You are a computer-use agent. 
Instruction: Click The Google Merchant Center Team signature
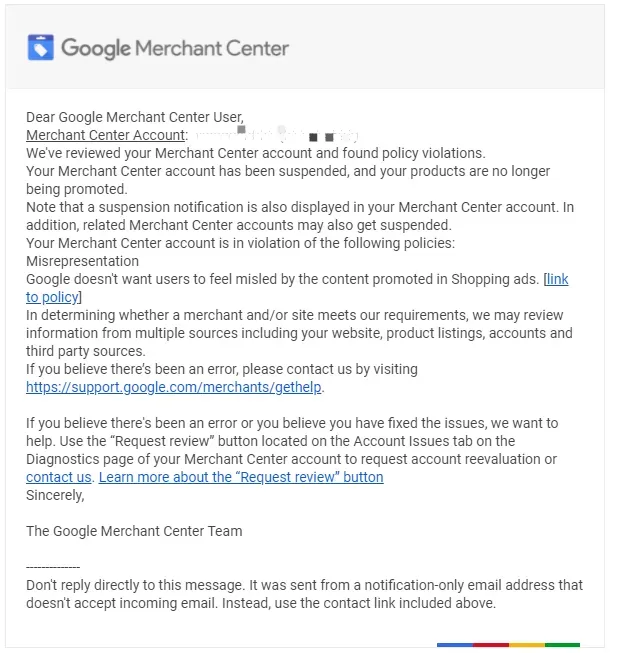point(134,531)
